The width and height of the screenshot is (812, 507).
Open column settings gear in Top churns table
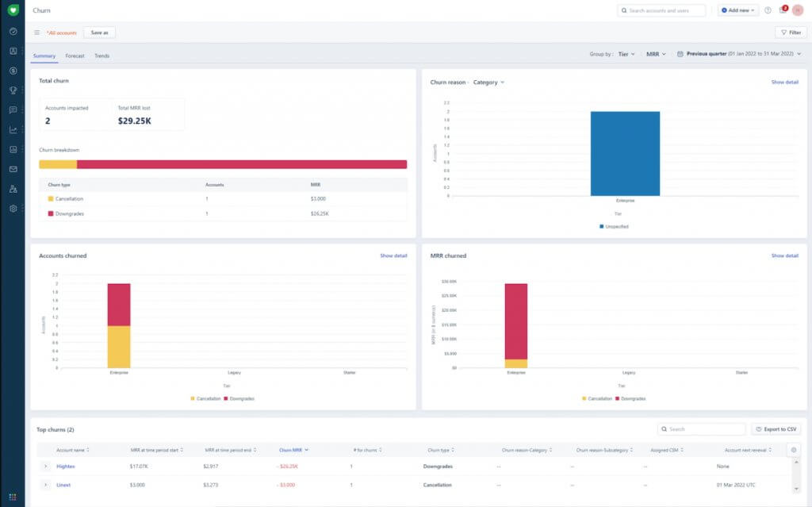794,449
